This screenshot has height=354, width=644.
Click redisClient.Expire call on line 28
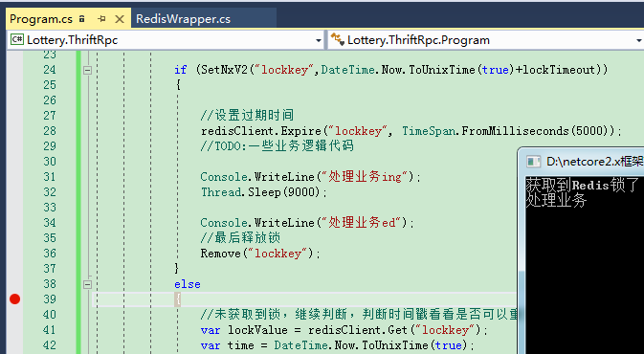[261, 131]
